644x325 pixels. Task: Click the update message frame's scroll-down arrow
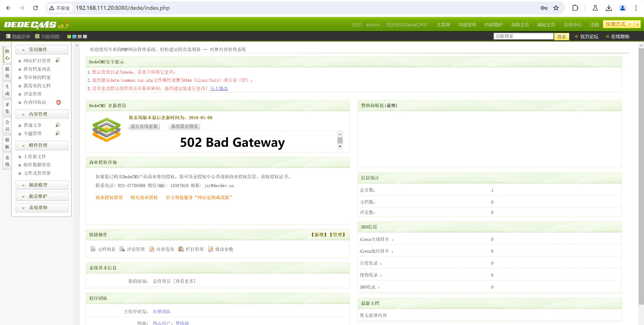340,147
